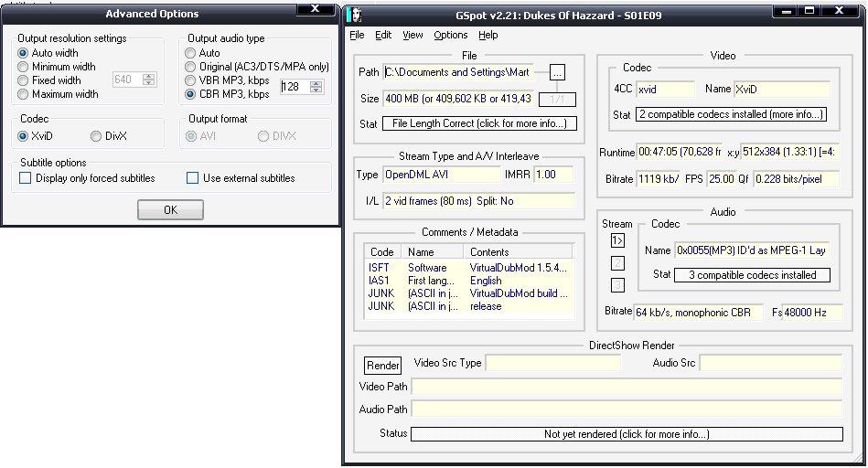Open the browse "..." file path button
Viewport: 868px width, 468px height.
pyautogui.click(x=557, y=72)
